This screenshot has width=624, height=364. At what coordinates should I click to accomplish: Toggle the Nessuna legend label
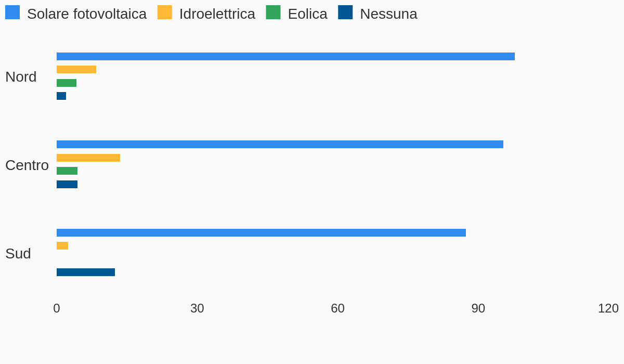(x=388, y=14)
